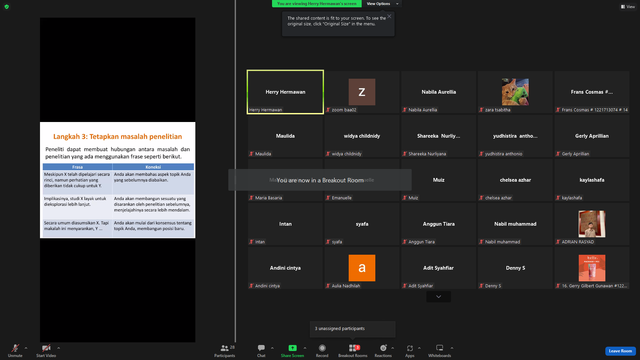Open Breakout Rooms management
The height and width of the screenshot is (360, 640).
353,350
